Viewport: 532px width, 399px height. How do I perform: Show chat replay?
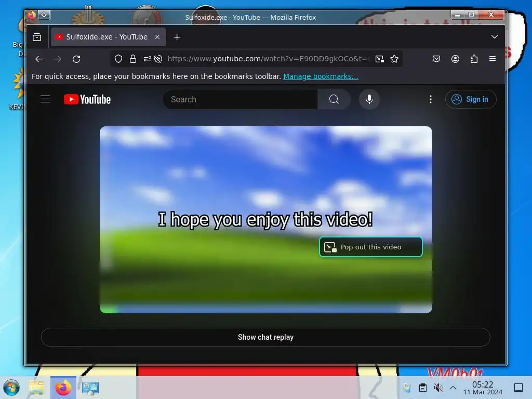point(265,337)
